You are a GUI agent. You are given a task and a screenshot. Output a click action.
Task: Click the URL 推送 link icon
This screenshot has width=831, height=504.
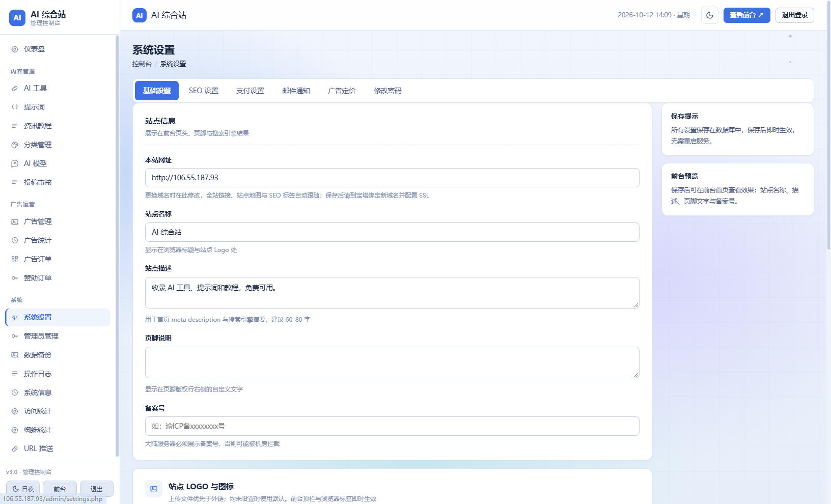[x=15, y=449]
